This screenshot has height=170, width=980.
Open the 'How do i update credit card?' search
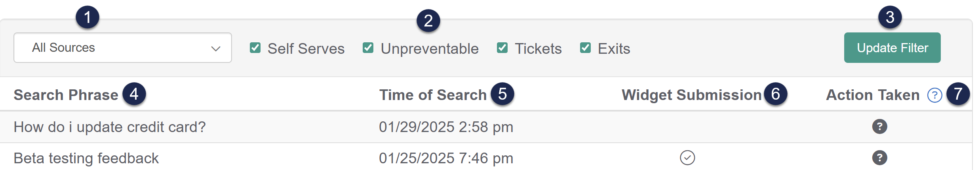pos(110,127)
